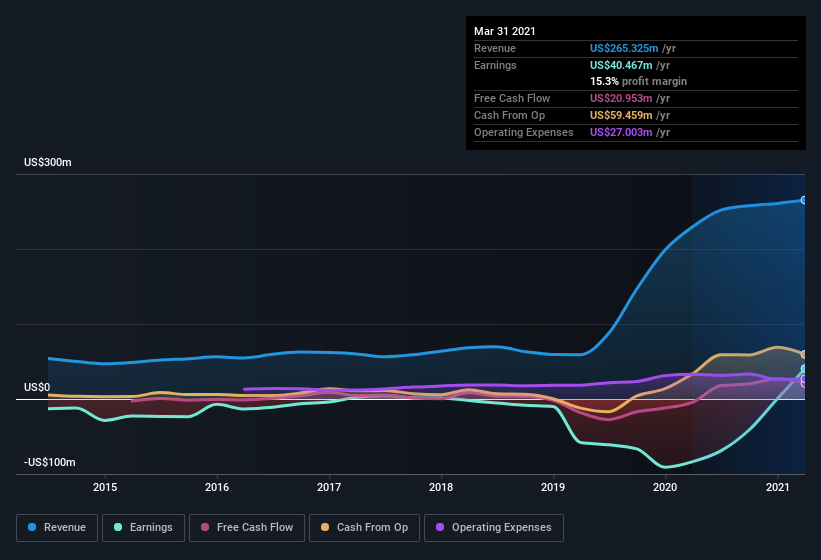Click the orange Cash From Op legend dot
This screenshot has width=821, height=560.
(327, 527)
